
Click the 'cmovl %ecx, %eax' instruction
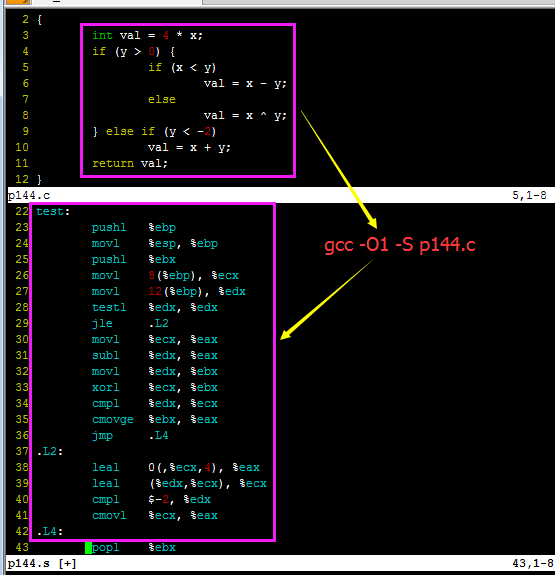[x=154, y=515]
